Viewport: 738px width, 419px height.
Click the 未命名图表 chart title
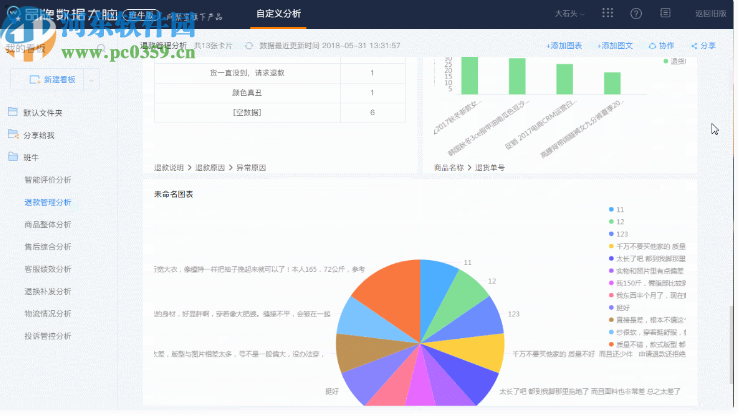click(x=173, y=194)
